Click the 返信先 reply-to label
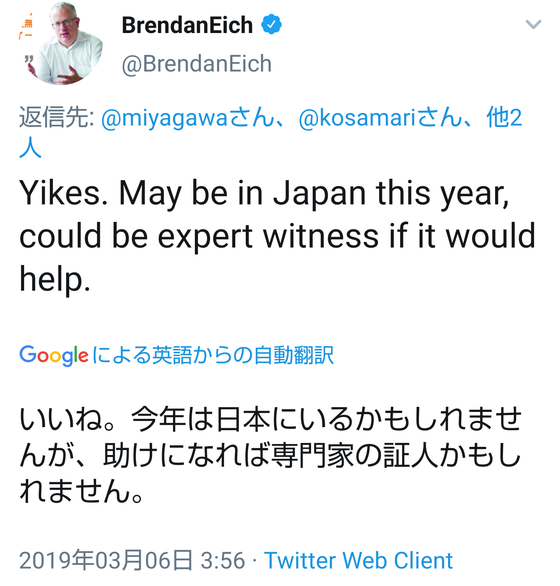The width and height of the screenshot is (560, 586). point(56,118)
